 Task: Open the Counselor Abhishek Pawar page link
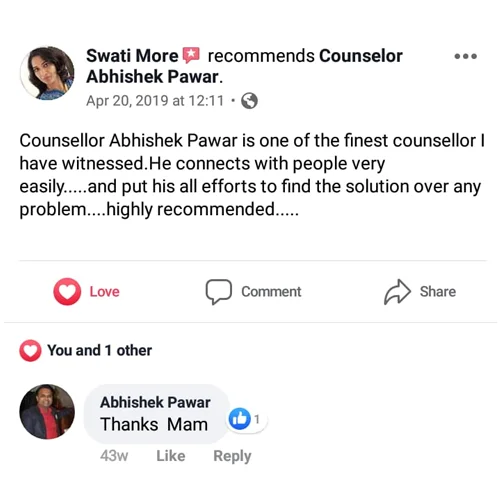(x=244, y=66)
